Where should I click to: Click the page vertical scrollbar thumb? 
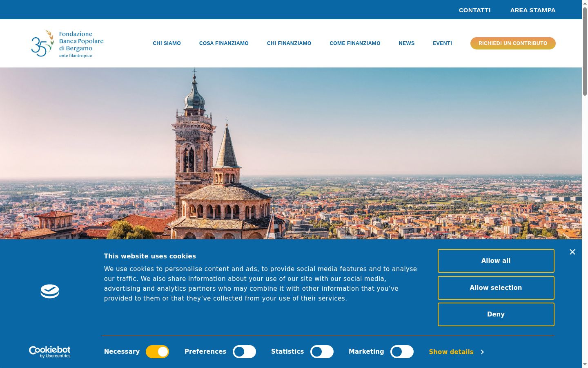click(585, 51)
